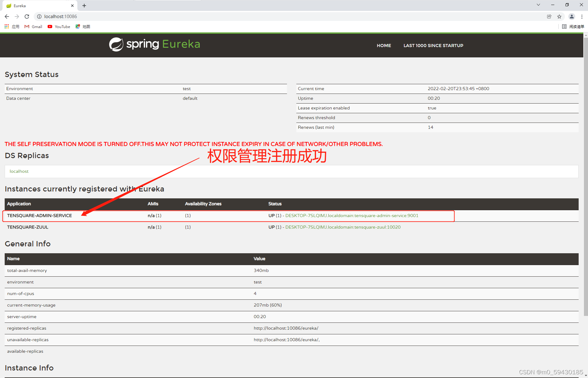The height and width of the screenshot is (378, 588).
Task: Open tensquare-zuul:10020 instance link
Action: (x=343, y=227)
